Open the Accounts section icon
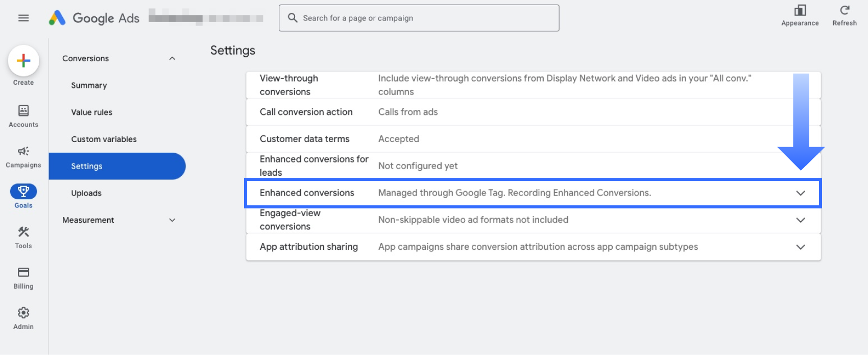The width and height of the screenshot is (868, 355). (x=23, y=111)
